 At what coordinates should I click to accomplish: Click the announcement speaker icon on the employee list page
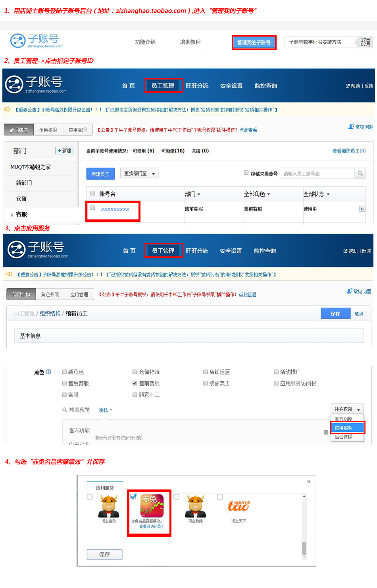click(x=7, y=109)
